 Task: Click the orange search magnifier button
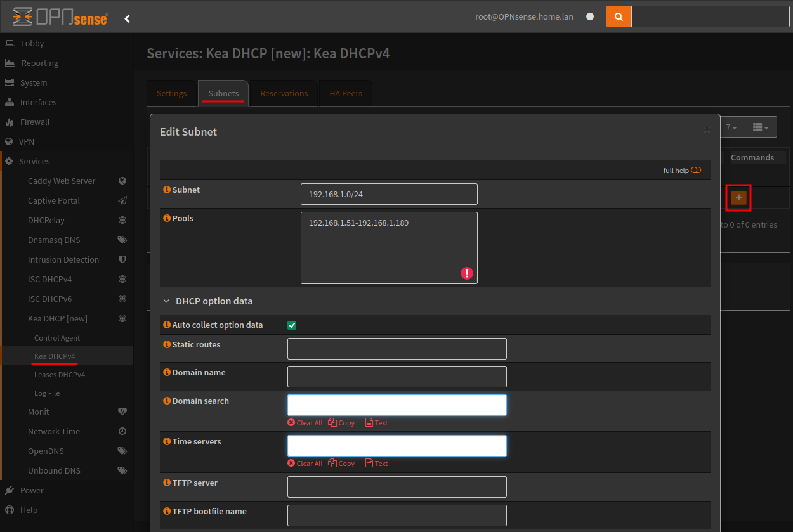pos(619,16)
